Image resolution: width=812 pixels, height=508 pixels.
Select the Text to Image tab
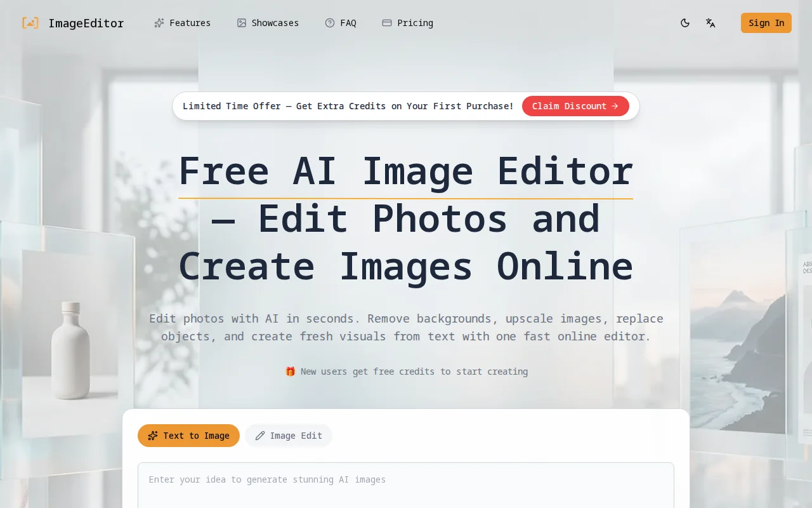coord(188,436)
